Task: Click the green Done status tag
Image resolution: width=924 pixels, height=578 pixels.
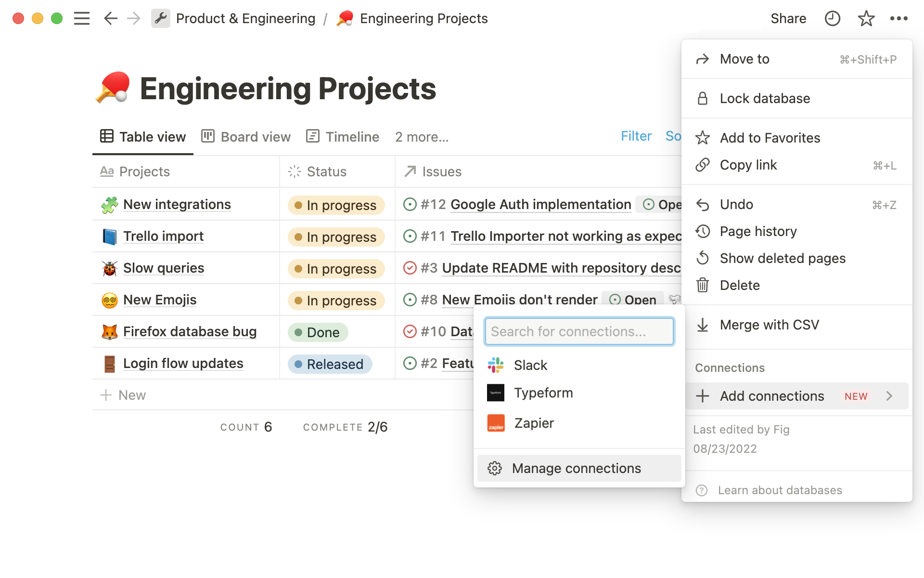Action: click(x=318, y=332)
